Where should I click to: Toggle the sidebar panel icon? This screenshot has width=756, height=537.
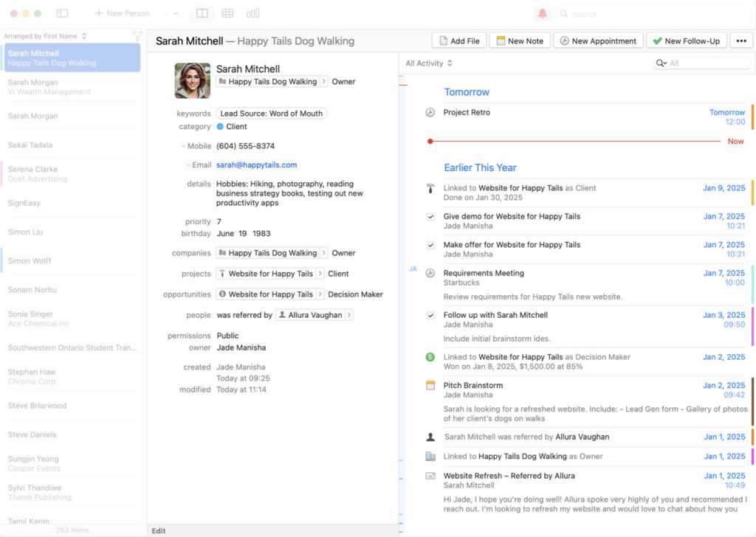[x=62, y=13]
